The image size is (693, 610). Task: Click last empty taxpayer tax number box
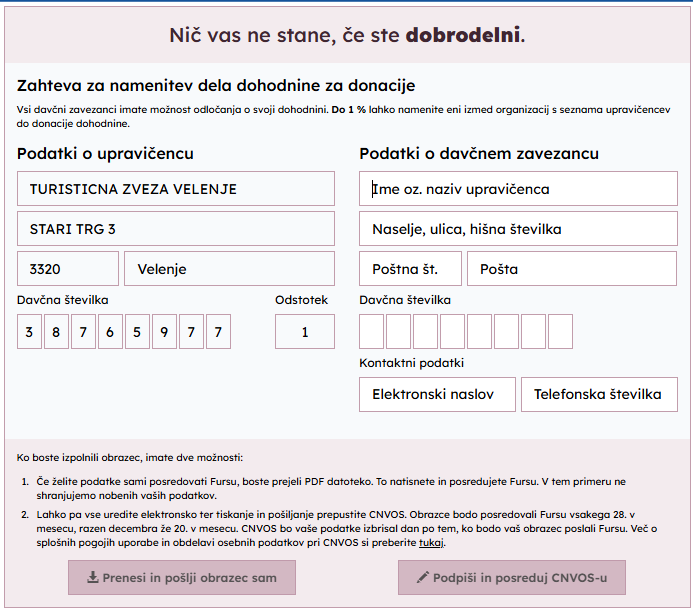[x=560, y=331]
